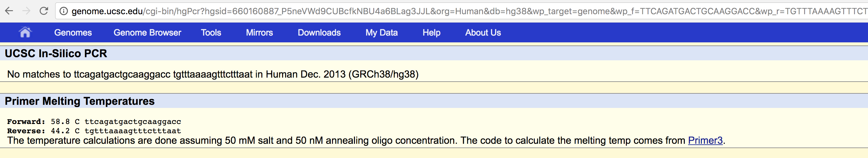View site information icon in address bar
868x158 pixels.
click(63, 11)
